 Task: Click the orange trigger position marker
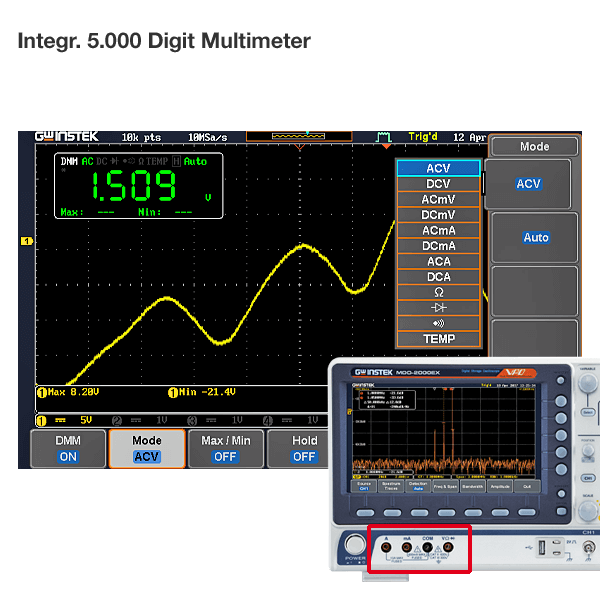298,147
